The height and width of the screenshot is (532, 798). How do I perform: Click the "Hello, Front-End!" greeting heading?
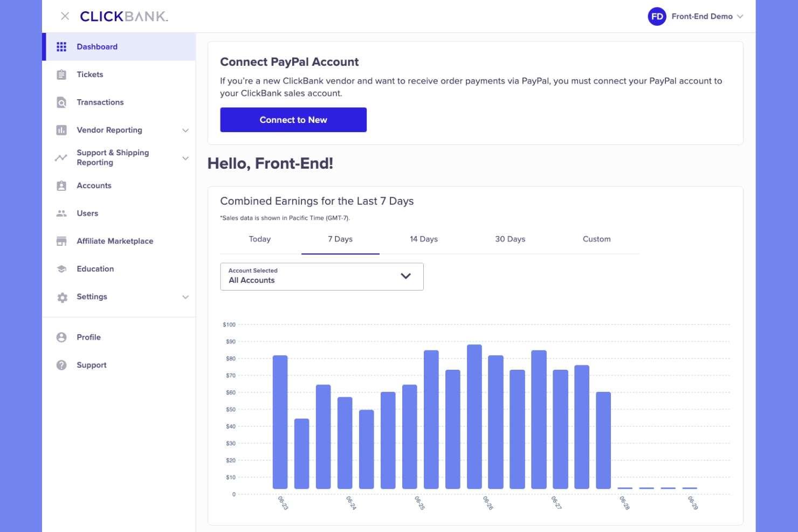tap(270, 163)
